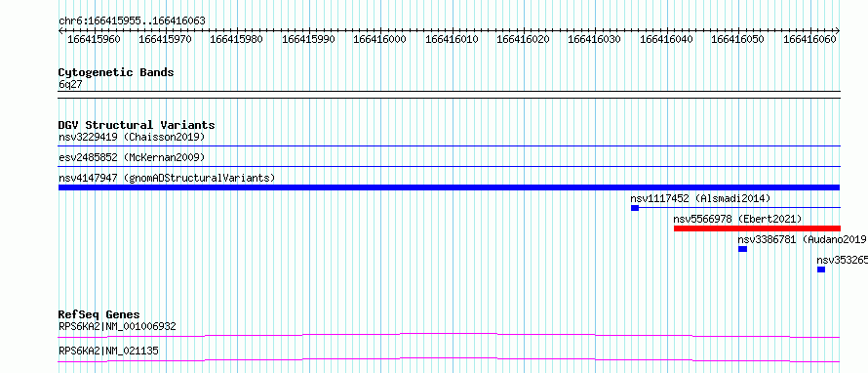Viewport: 868px width, 373px height.
Task: Click ruler position 166416060
Action: [x=809, y=39]
